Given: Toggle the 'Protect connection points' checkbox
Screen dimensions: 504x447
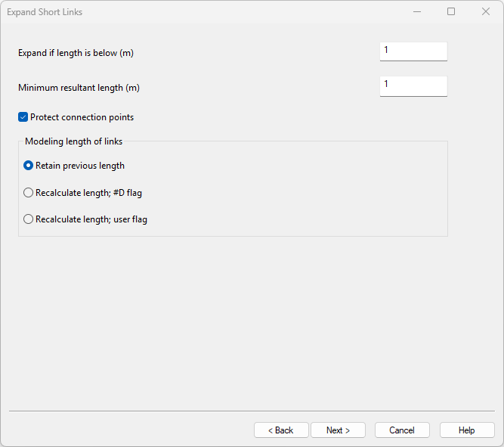Looking at the screenshot, I should tap(23, 117).
